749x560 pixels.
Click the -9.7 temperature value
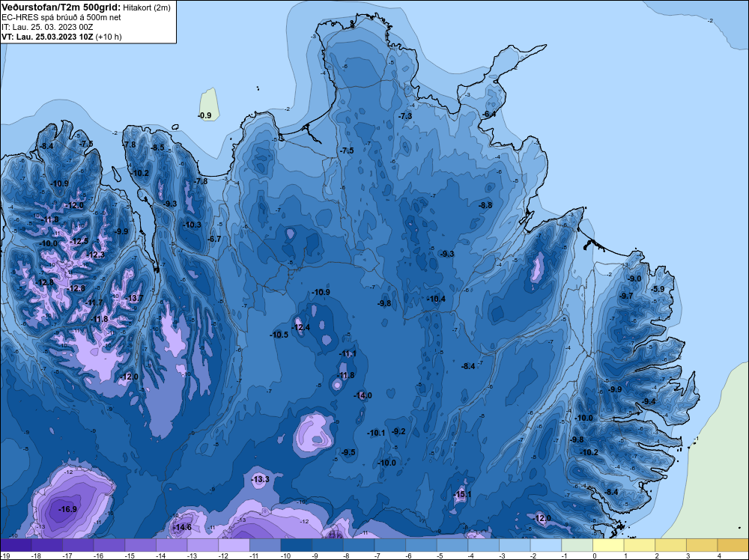(625, 296)
